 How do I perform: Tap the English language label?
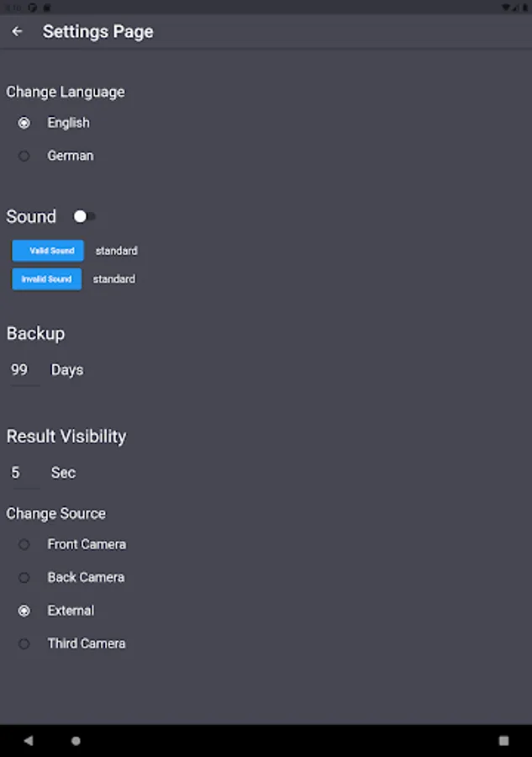68,123
